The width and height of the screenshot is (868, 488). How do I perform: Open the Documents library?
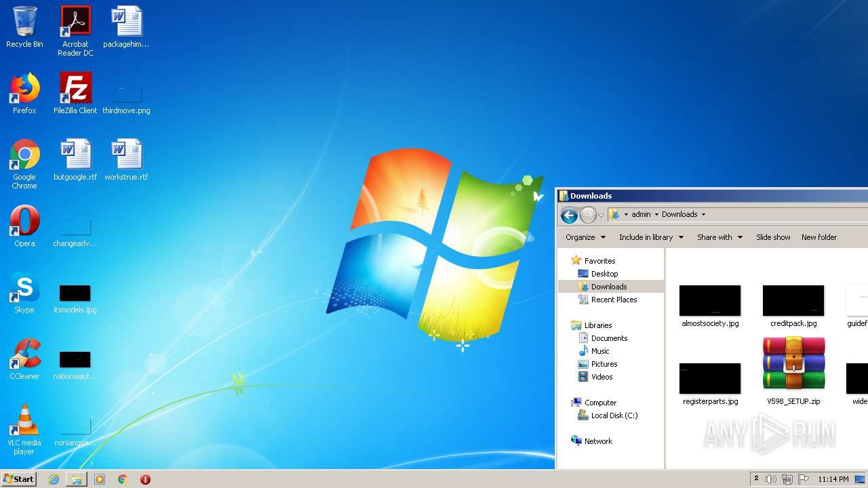[x=609, y=338]
